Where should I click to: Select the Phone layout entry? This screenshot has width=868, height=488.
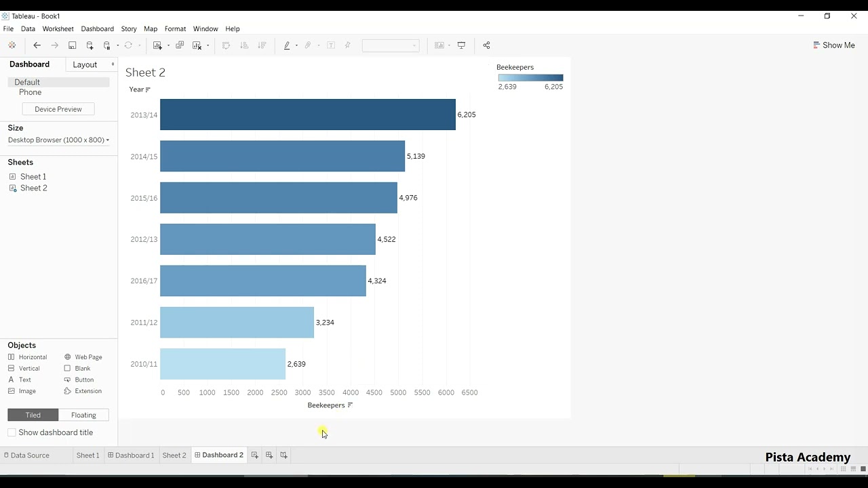click(30, 92)
